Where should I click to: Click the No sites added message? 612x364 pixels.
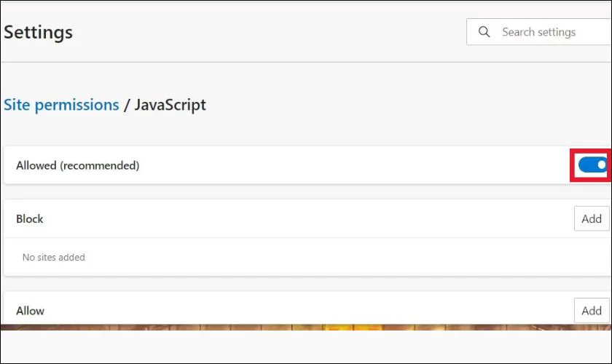(53, 257)
